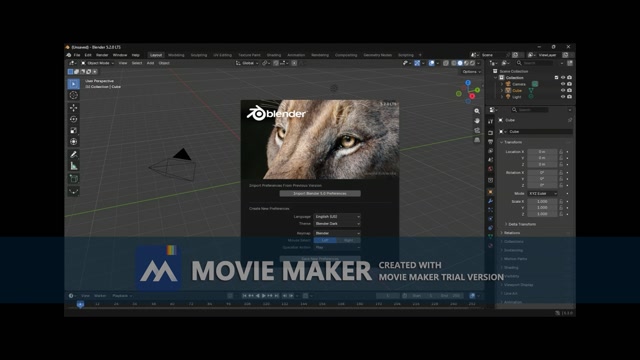The image size is (640, 360).
Task: Switch perspective/orthographic with the grid icon
Action: tap(477, 140)
